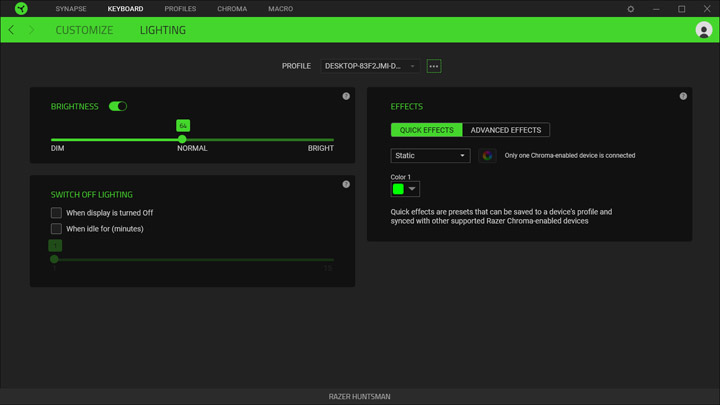Switch to the Synapse tab
This screenshot has width=720, height=405.
point(71,9)
